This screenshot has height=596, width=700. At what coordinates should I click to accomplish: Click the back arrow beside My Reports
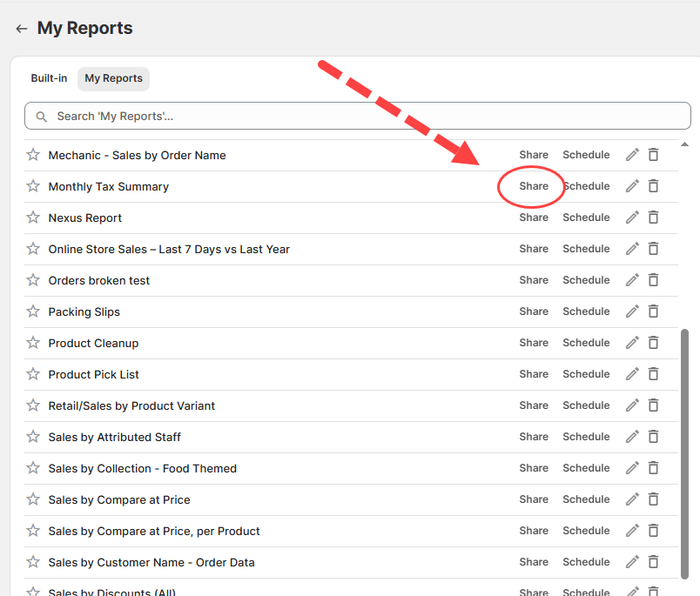(22, 29)
